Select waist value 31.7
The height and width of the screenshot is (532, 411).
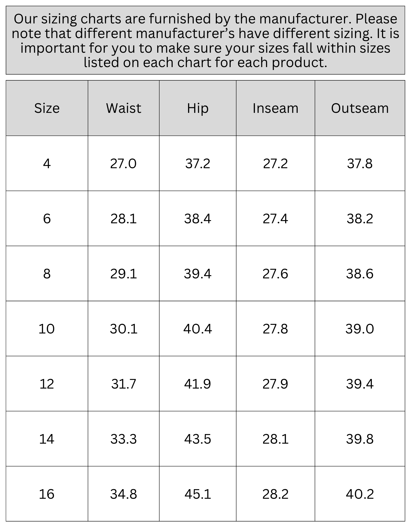[x=124, y=384]
